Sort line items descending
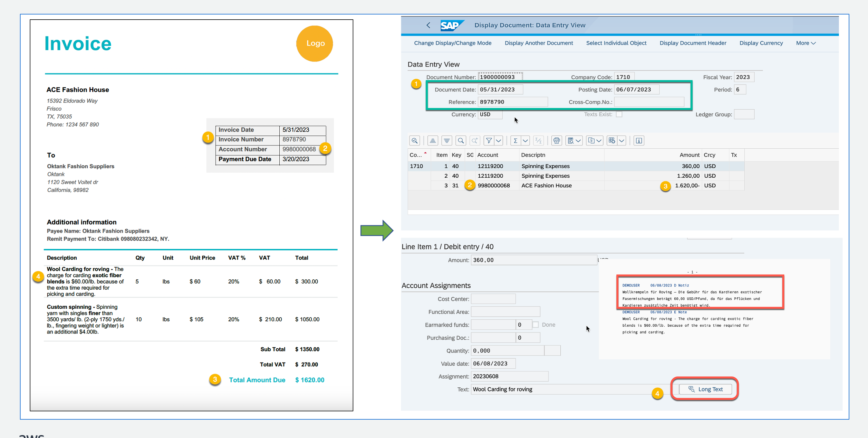Viewport: 868px width, 438px height. click(447, 141)
